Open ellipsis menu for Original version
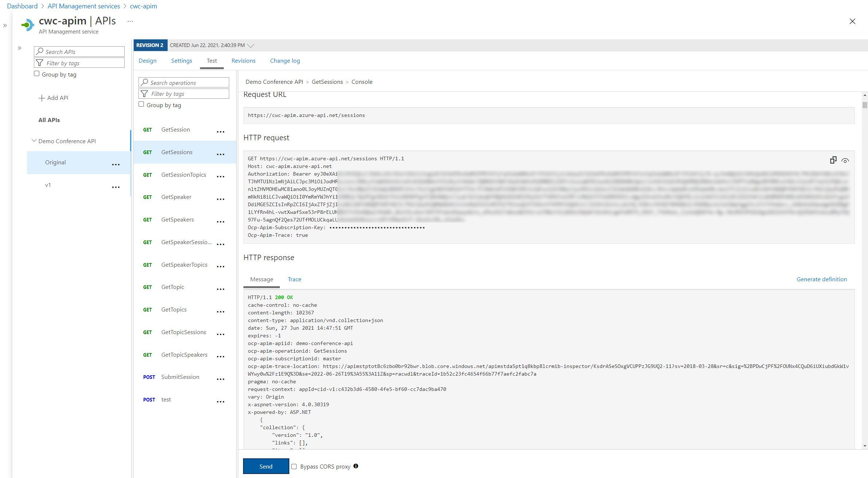Viewport: 868px width, 478px height. [116, 165]
